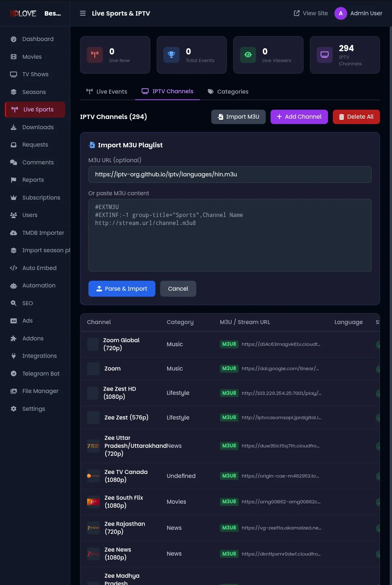Click the Category column header
The width and height of the screenshot is (392, 585).
180,322
